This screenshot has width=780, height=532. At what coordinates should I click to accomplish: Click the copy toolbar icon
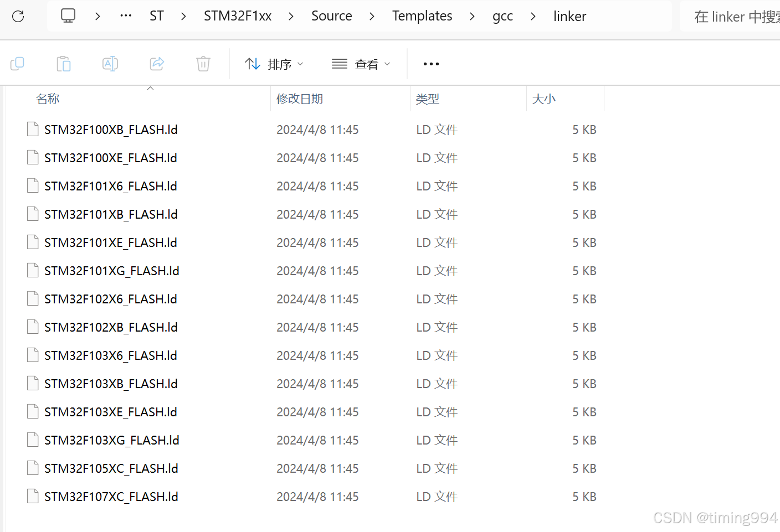17,64
